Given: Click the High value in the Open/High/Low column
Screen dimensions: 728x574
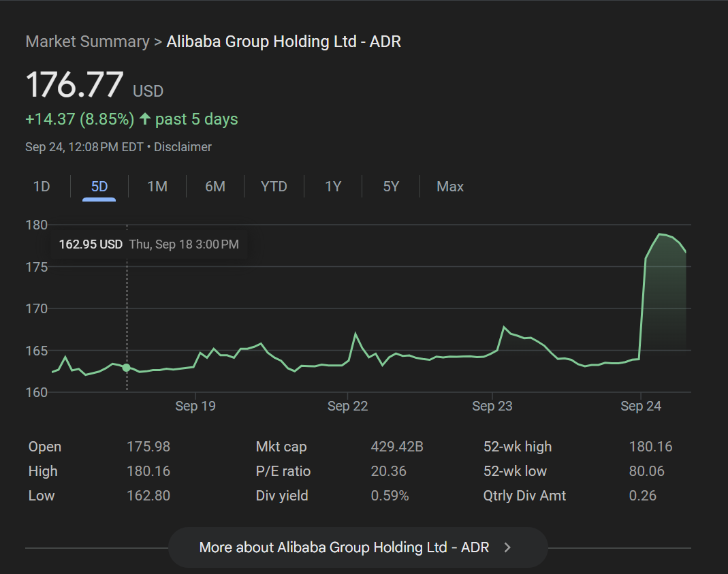Looking at the screenshot, I should 148,471.
